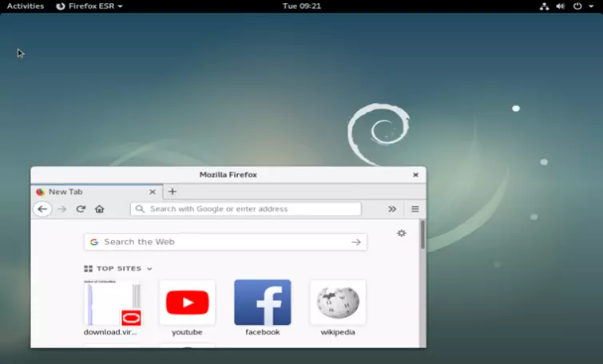Image resolution: width=603 pixels, height=364 pixels.
Task: Collapse the Top Sites section
Action: click(149, 269)
